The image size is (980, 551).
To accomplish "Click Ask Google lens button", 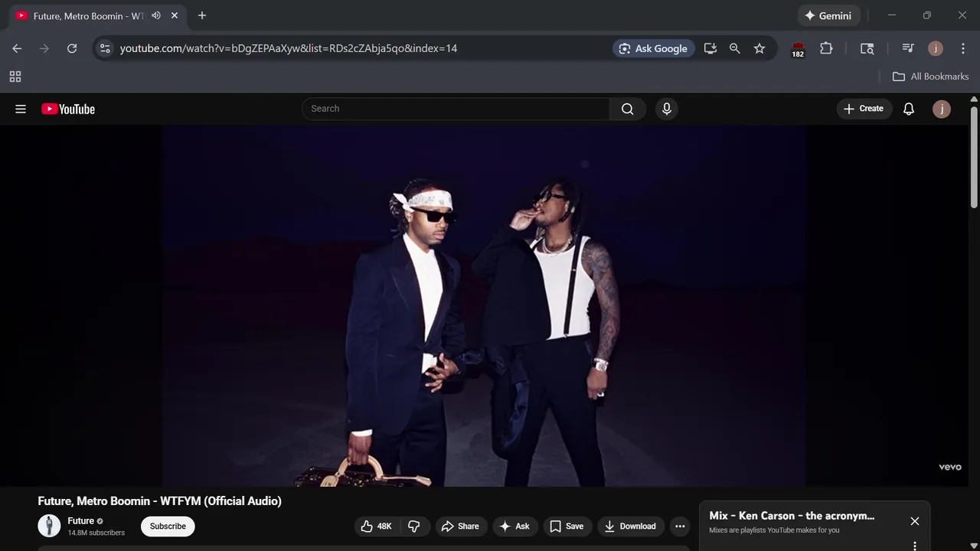I will click(x=654, y=48).
